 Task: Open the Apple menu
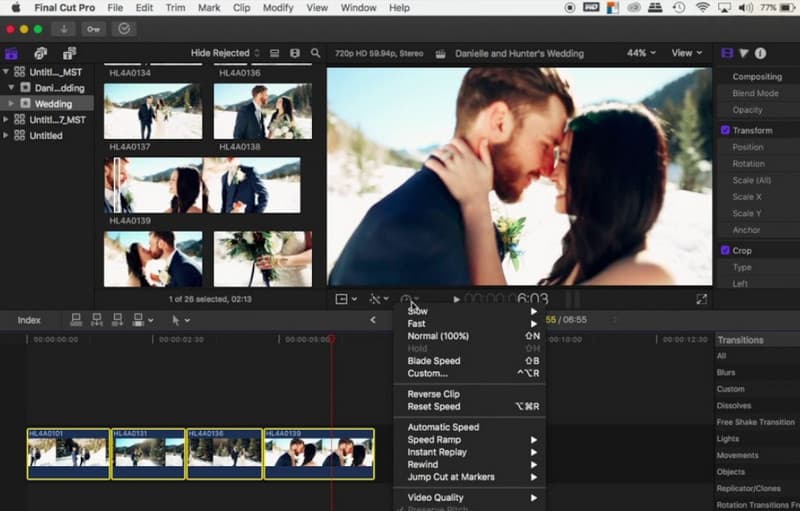(x=16, y=8)
